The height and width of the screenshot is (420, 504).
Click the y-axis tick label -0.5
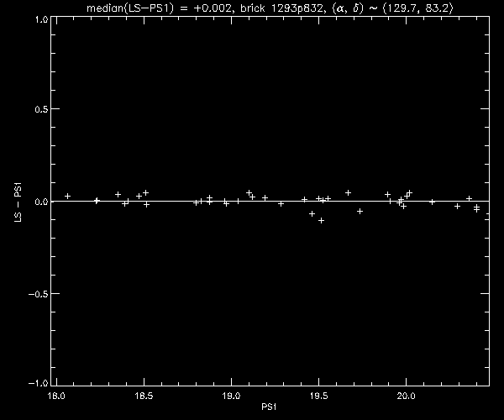tap(39, 294)
